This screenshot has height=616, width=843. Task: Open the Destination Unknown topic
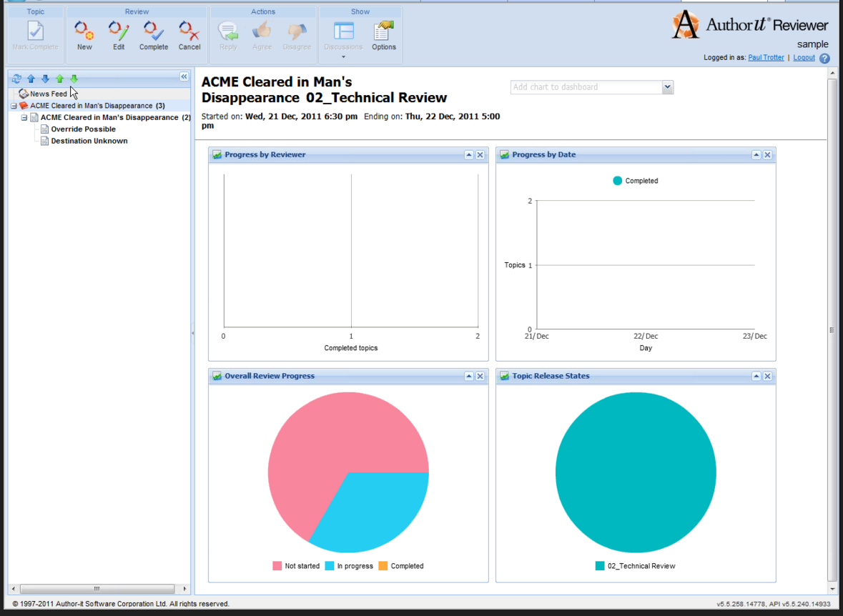pyautogui.click(x=89, y=141)
